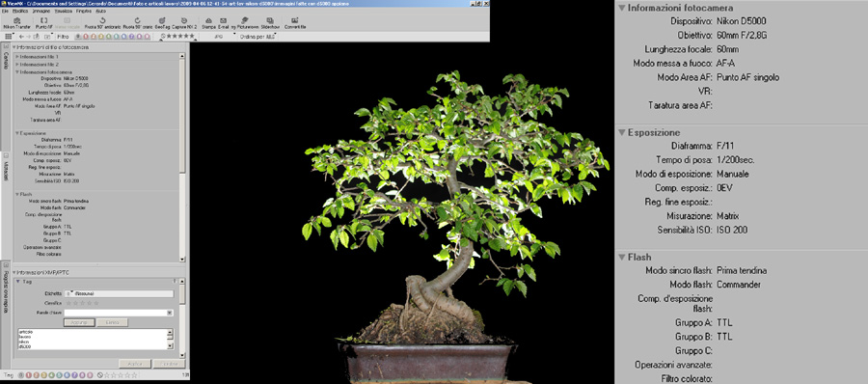Rotate image 90° clockwise
Screen dimensions: 868x384
(x=137, y=23)
